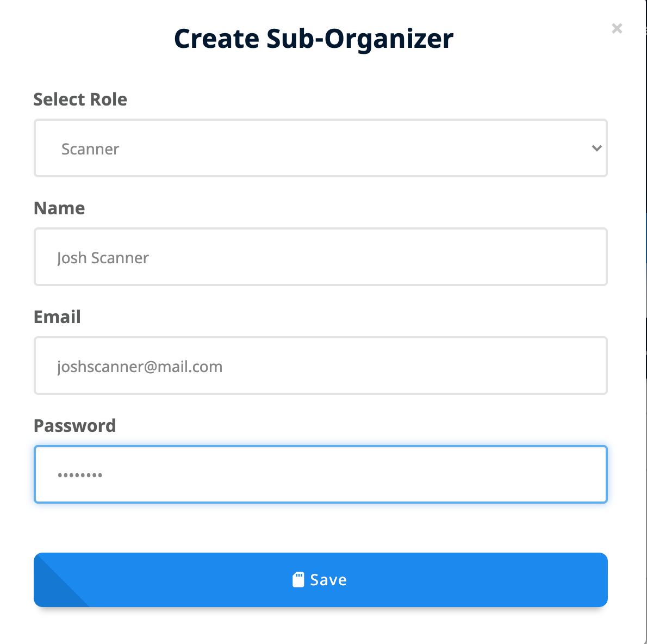Expand the role dropdown chevron arrow
The height and width of the screenshot is (644, 647).
point(596,148)
